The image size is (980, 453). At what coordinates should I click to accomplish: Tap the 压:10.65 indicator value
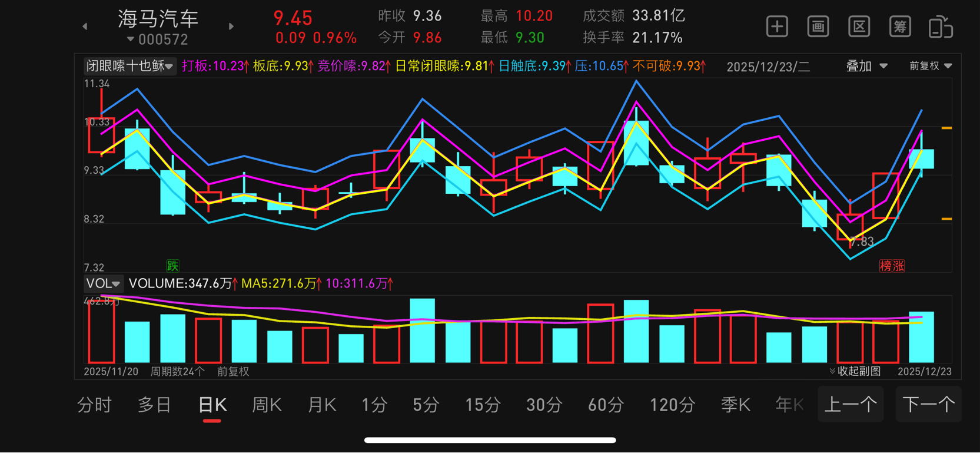coord(602,66)
